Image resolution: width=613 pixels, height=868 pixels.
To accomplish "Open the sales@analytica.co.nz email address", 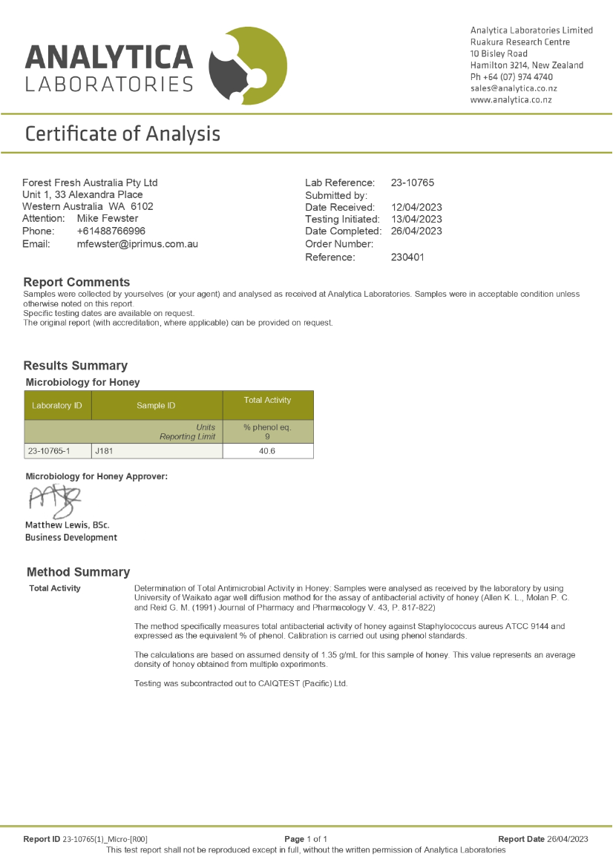I will coord(514,88).
